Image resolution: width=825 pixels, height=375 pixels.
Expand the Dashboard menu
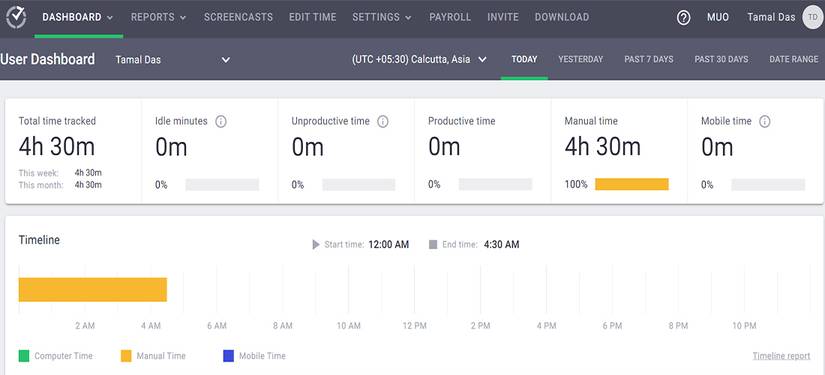78,17
